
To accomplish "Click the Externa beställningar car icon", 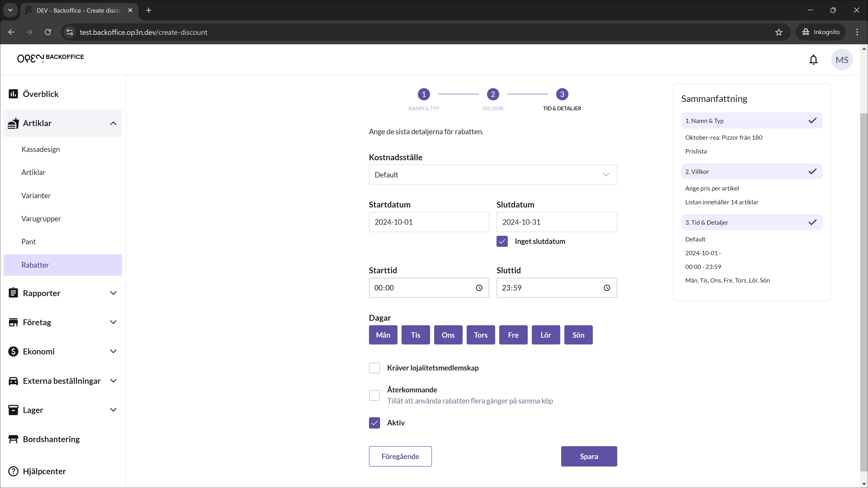I will point(13,381).
